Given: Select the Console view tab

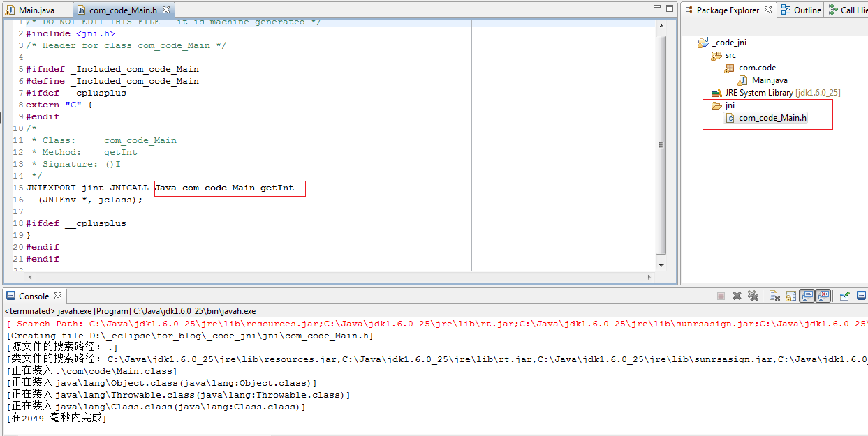Looking at the screenshot, I should 34,296.
